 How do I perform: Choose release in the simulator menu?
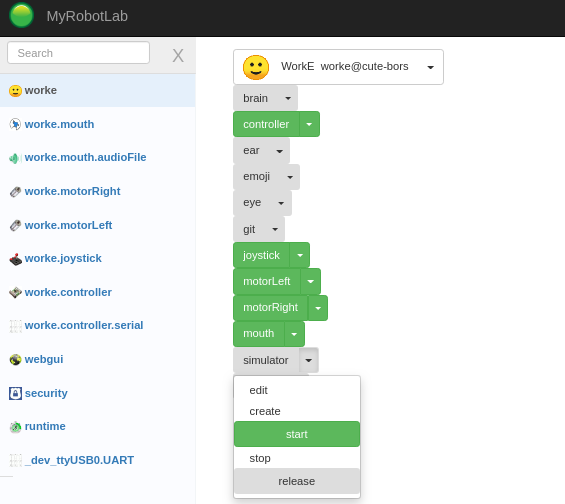[297, 481]
